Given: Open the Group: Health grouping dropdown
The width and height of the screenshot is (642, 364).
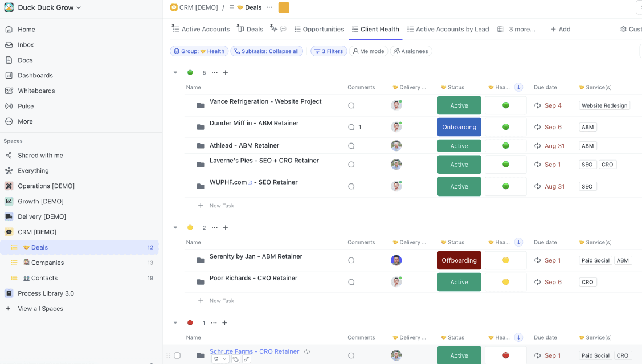Looking at the screenshot, I should click(x=199, y=51).
